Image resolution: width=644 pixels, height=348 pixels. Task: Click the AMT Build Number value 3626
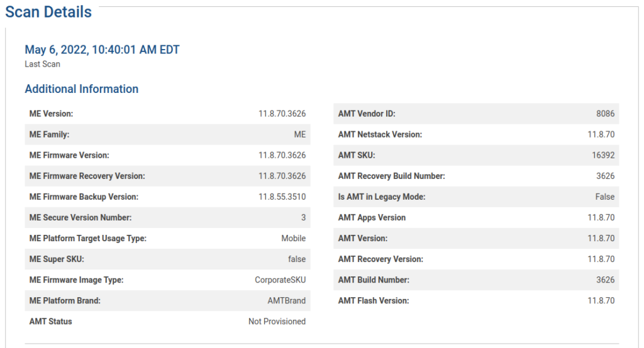pos(606,280)
